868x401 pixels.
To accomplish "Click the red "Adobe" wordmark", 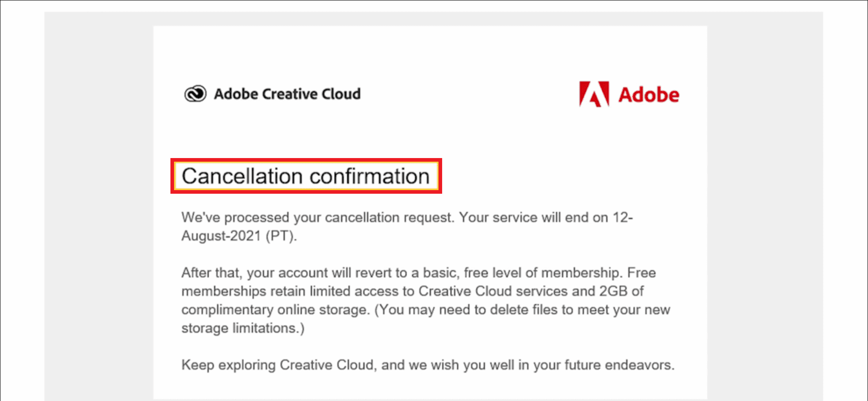I will point(649,95).
